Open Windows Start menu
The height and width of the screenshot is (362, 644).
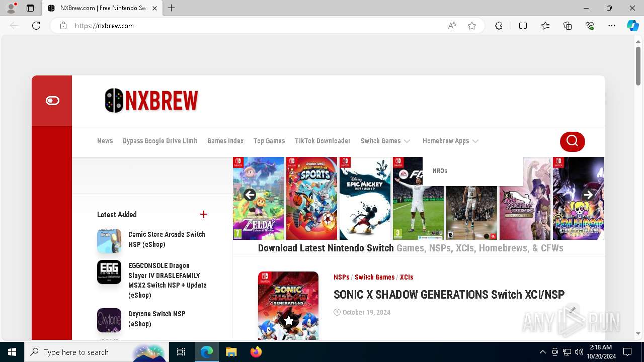coord(12,352)
